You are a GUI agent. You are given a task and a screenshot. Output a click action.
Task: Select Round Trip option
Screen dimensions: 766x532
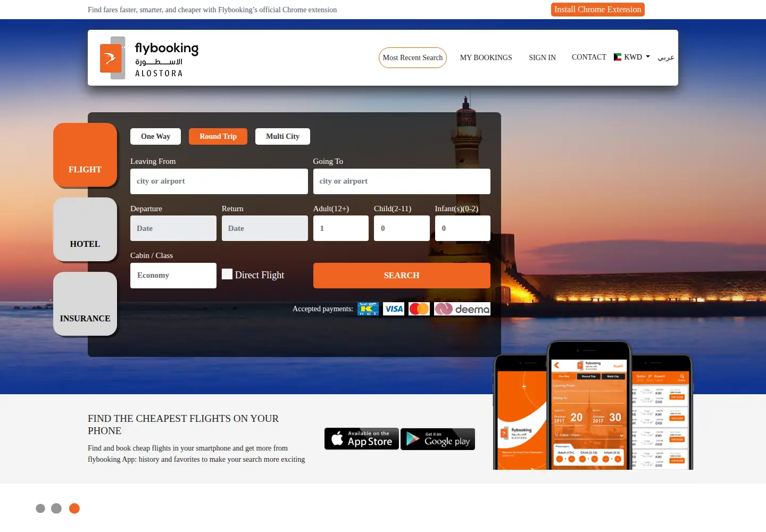[218, 136]
